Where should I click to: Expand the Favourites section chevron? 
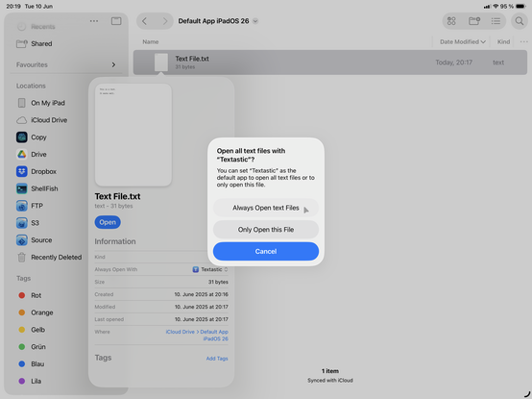pos(113,64)
